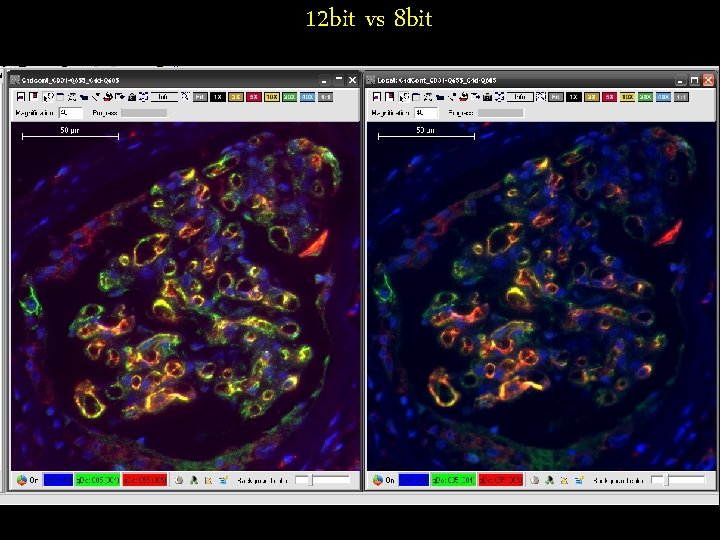Select 1:1 zoom in right window
The height and width of the screenshot is (540, 720).
[x=681, y=97]
